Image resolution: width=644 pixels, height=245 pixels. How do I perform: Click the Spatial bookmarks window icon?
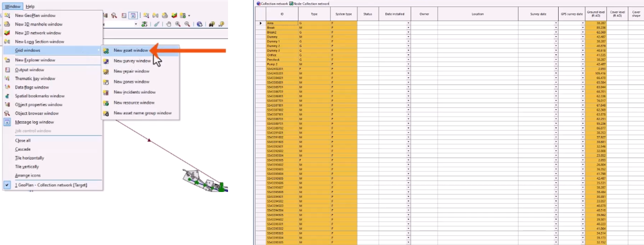click(7, 96)
